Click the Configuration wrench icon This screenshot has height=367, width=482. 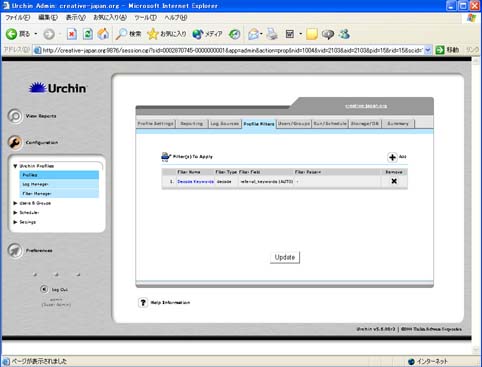pos(15,143)
